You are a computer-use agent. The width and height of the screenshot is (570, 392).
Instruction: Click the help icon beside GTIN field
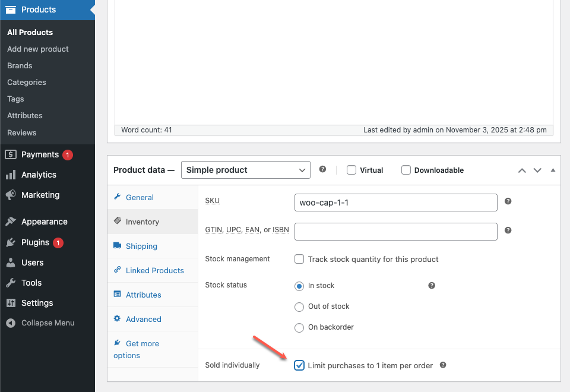pyautogui.click(x=508, y=230)
